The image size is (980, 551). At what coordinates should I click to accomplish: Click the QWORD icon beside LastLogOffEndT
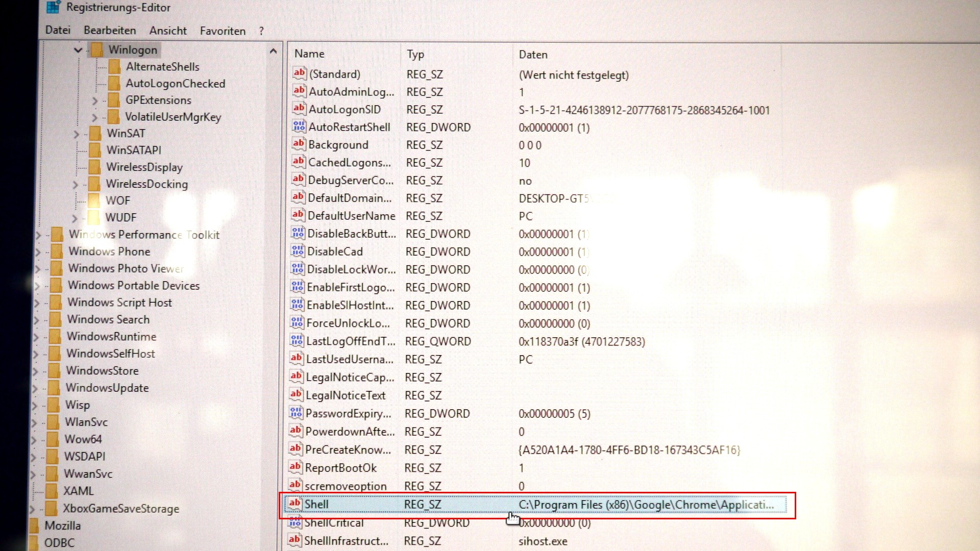(x=297, y=341)
